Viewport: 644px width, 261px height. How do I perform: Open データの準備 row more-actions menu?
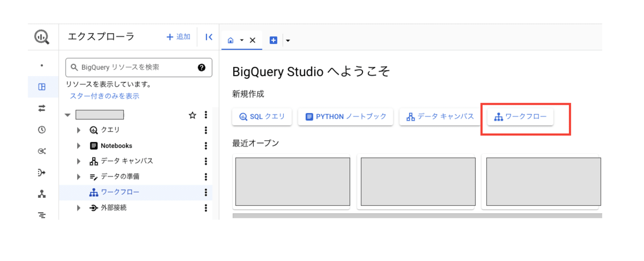206,177
